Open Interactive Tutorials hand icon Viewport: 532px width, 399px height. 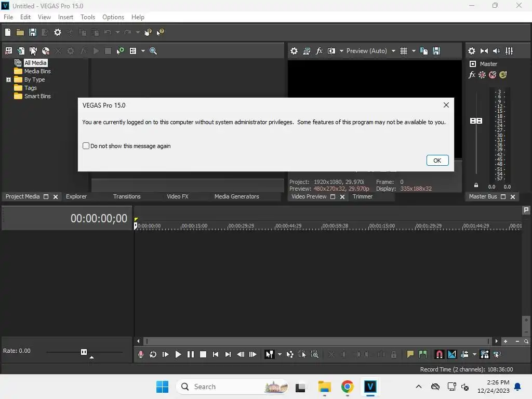[x=148, y=32]
